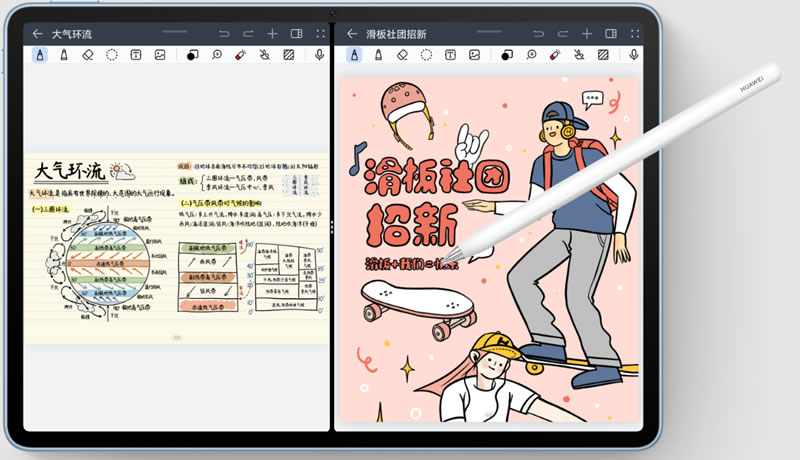Activate the laser pointer in 大气环流 toolbar
This screenshot has width=800, height=460.
click(241, 55)
